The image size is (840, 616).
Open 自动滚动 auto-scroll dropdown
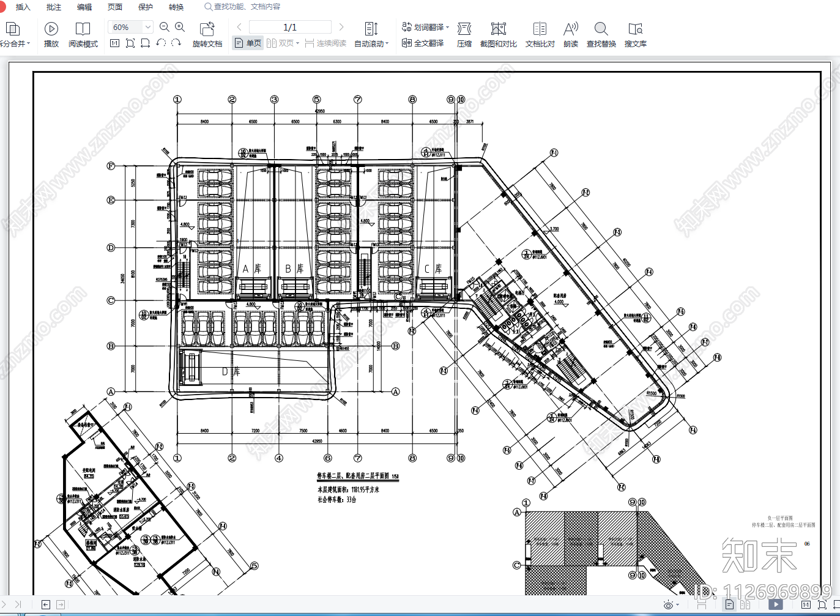tap(371, 35)
